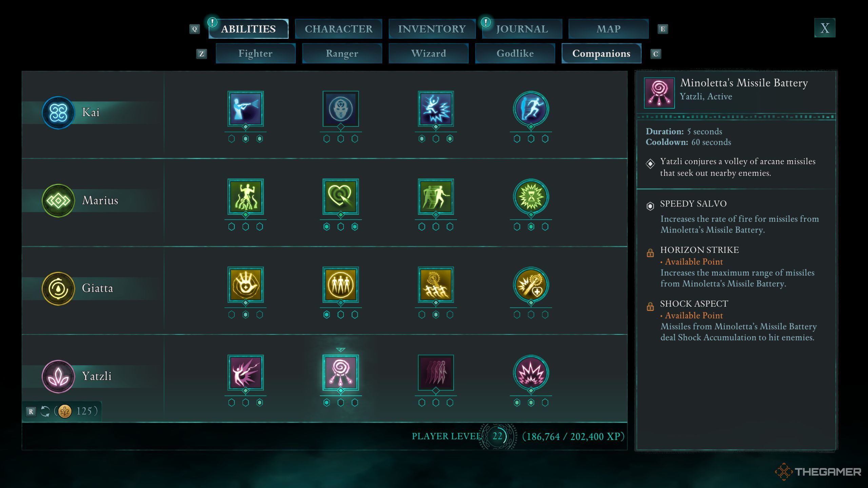Screen dimensions: 868x488
Task: Select Marius's radiant burst ability icon
Action: tap(531, 200)
